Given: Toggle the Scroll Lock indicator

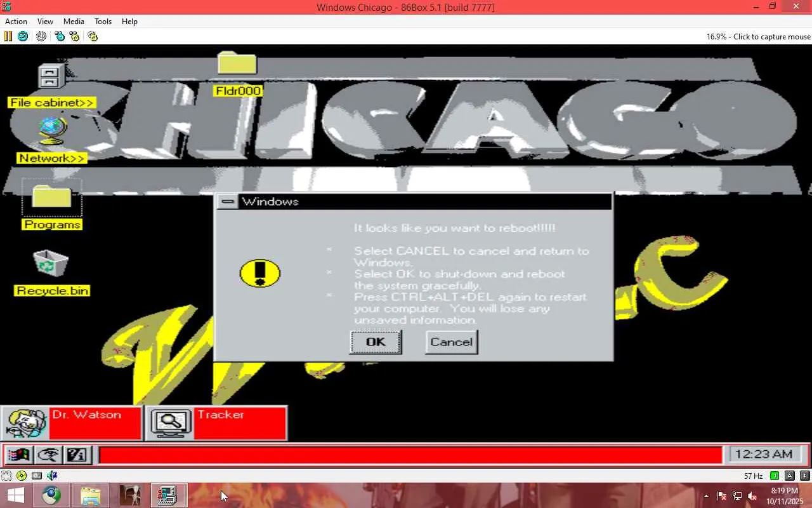Looking at the screenshot, I should tap(805, 476).
